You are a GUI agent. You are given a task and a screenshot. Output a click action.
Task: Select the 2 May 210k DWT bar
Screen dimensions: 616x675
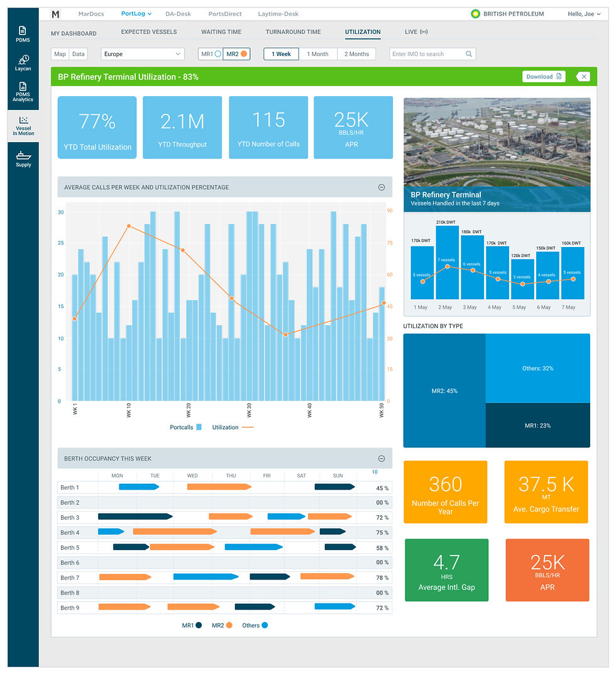pos(448,262)
